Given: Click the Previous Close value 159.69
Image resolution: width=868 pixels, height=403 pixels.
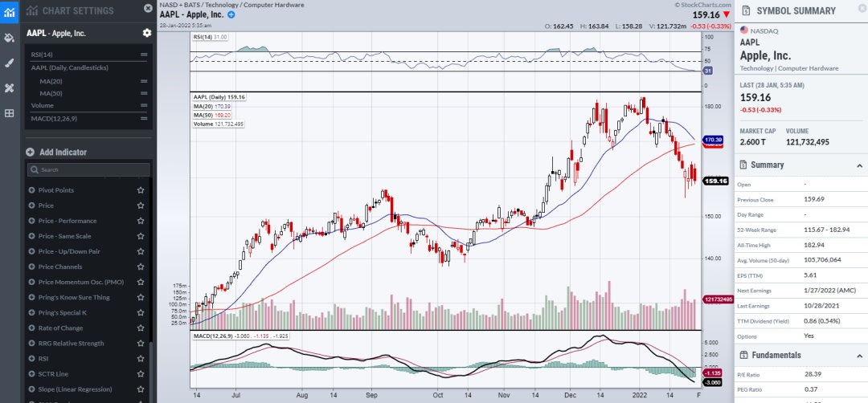Looking at the screenshot, I should click(813, 200).
